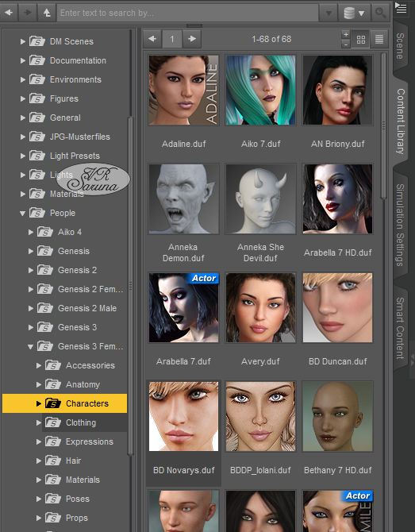Select the Genesis 2 Fem... folder icon
415x532 pixels.
(44, 289)
